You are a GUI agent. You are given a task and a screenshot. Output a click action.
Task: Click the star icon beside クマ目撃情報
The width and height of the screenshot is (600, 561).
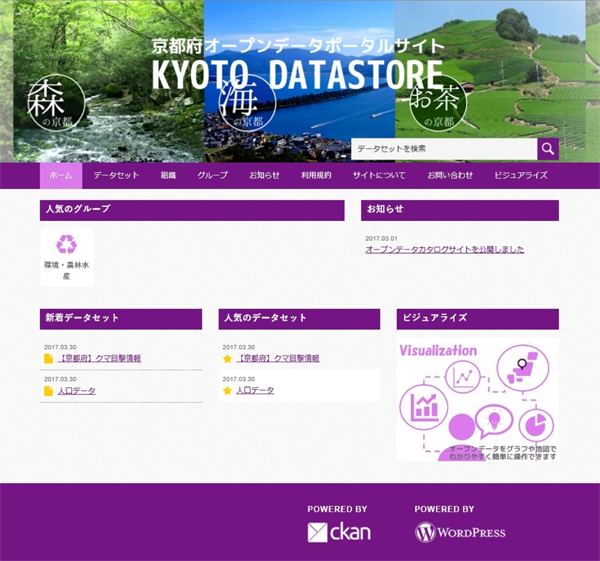[x=227, y=359]
